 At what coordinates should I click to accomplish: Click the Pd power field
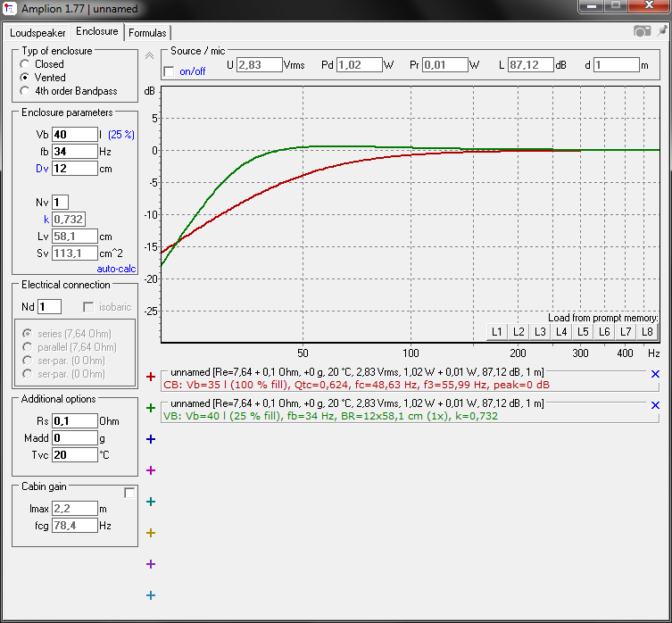tap(359, 65)
